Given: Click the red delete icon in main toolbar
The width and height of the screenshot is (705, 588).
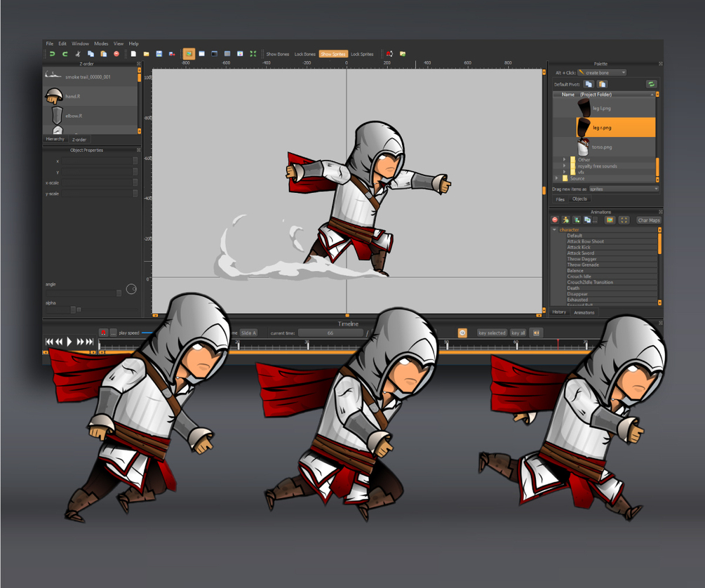Looking at the screenshot, I should pyautogui.click(x=116, y=54).
